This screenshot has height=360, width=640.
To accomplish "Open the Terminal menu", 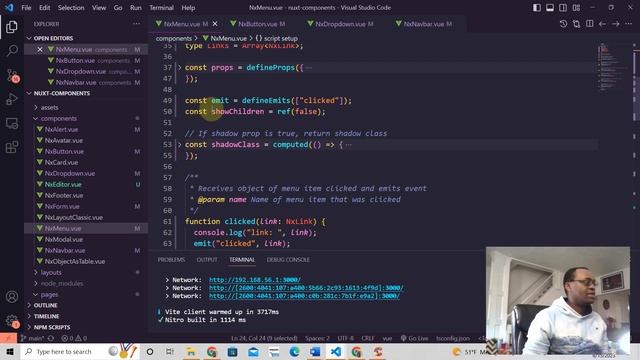I will point(161,8).
